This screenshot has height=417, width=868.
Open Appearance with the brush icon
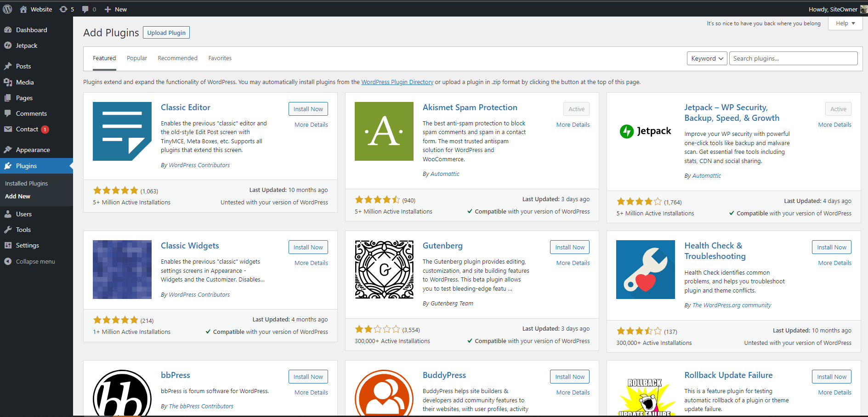pyautogui.click(x=8, y=149)
